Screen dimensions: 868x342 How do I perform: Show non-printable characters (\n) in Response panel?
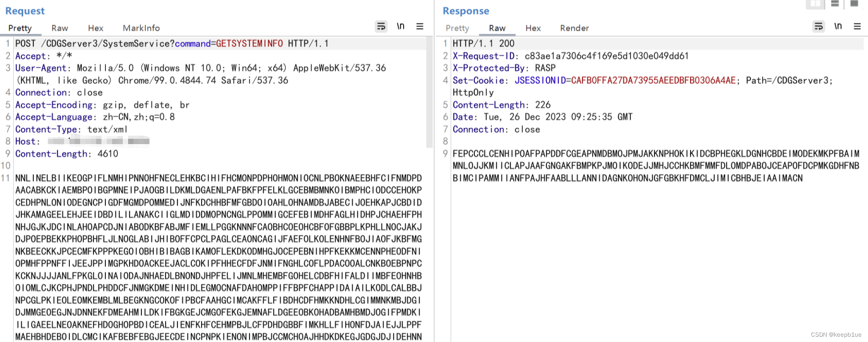838,26
